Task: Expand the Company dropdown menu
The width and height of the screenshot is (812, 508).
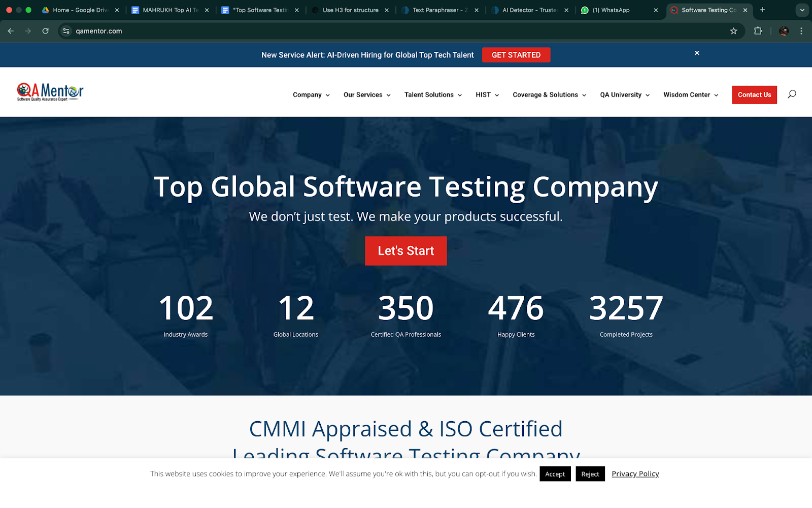Action: (311, 95)
